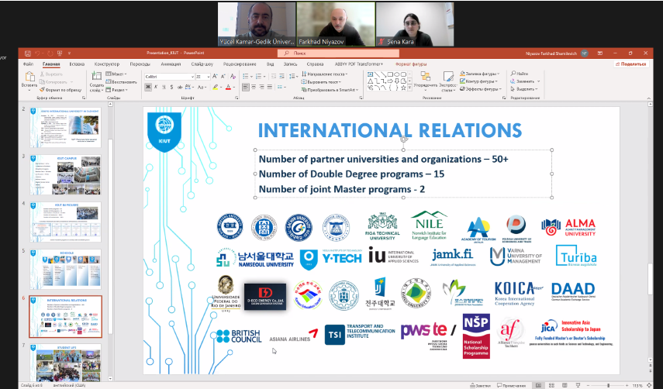
Task: Toggle italic text formatting
Action: tap(156, 87)
